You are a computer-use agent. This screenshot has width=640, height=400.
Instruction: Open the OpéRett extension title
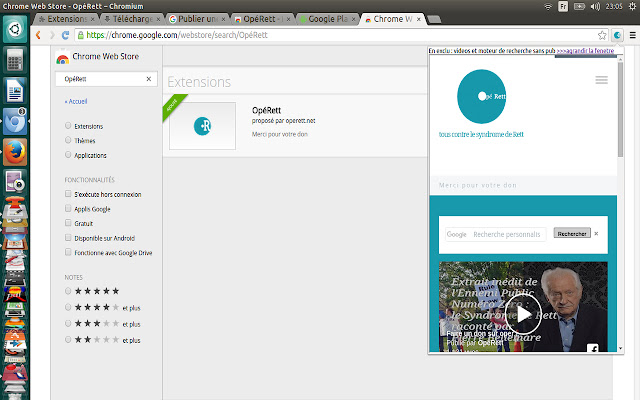(x=267, y=110)
